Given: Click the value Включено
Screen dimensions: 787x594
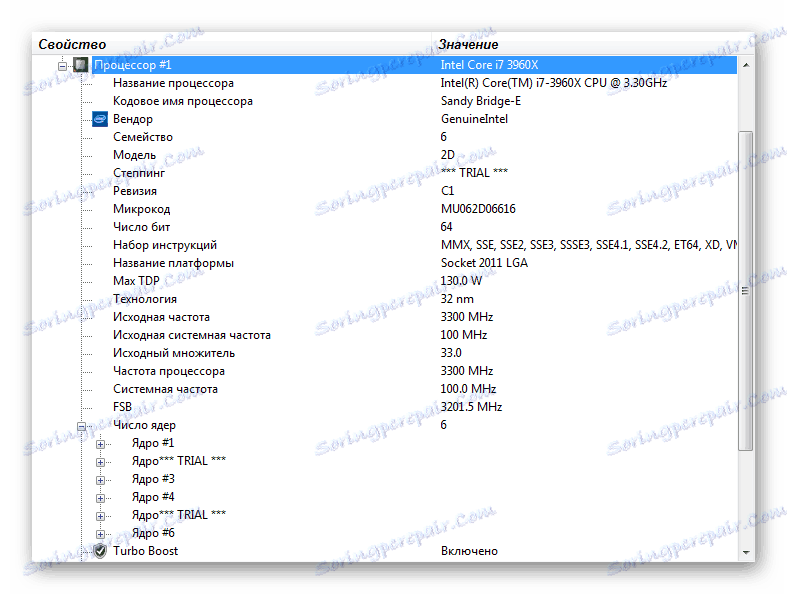Looking at the screenshot, I should tap(469, 551).
